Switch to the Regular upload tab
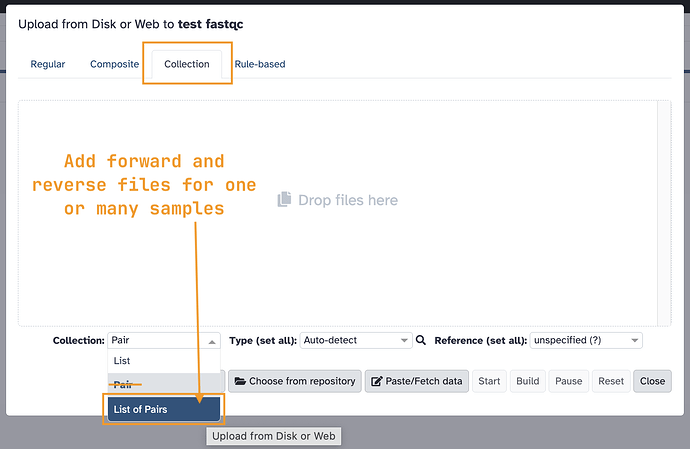This screenshot has width=690, height=449. click(x=48, y=64)
